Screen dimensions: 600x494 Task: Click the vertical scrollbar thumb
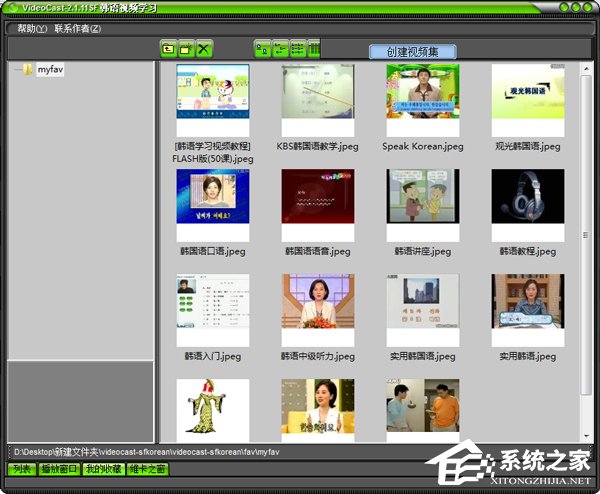click(x=586, y=235)
